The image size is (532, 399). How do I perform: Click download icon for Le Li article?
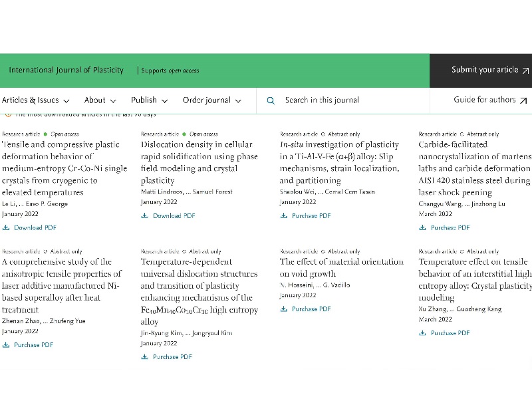(6, 227)
